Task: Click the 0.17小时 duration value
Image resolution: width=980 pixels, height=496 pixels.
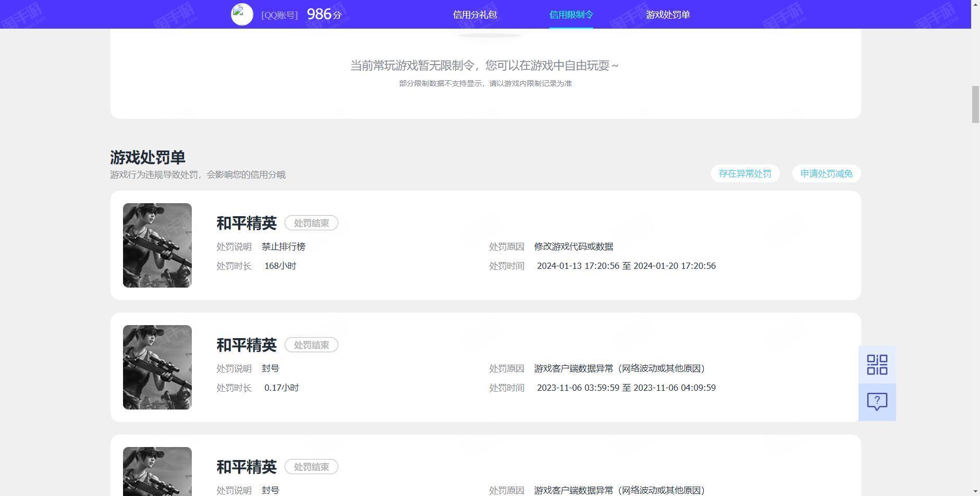Action: [x=281, y=388]
